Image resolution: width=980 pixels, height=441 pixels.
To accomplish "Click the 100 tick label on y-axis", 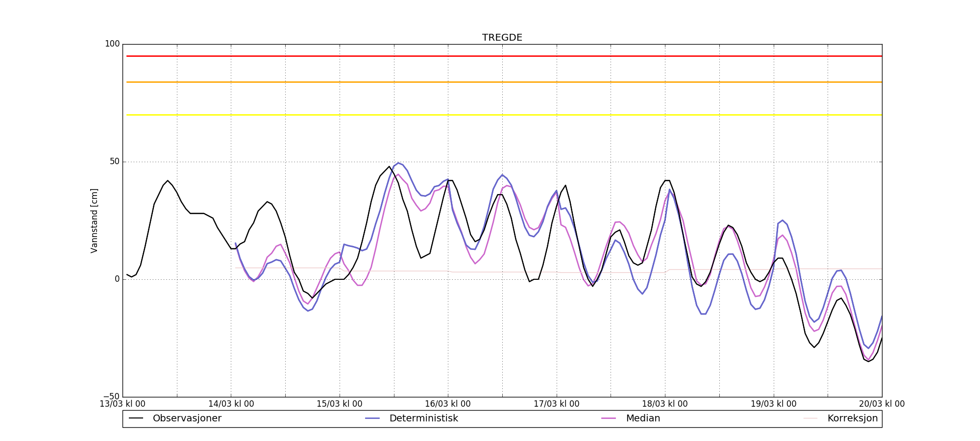I will point(112,44).
